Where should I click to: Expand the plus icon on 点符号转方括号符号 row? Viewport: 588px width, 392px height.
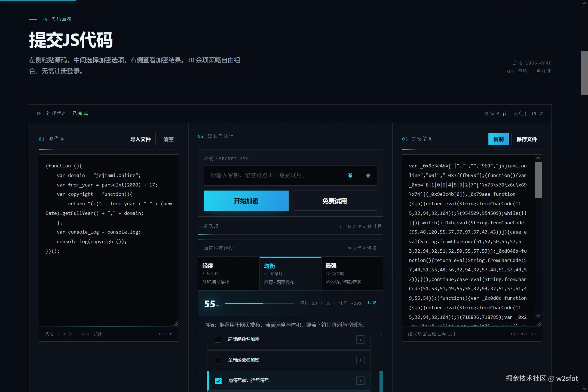click(x=360, y=381)
